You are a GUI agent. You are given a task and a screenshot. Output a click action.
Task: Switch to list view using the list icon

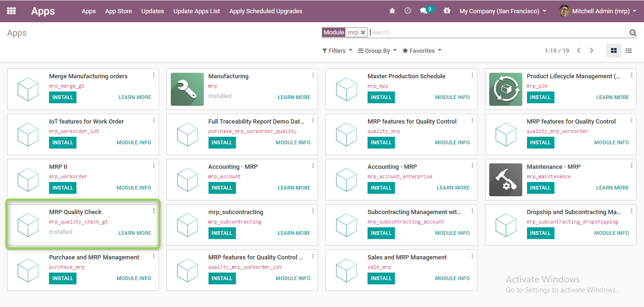tap(629, 50)
